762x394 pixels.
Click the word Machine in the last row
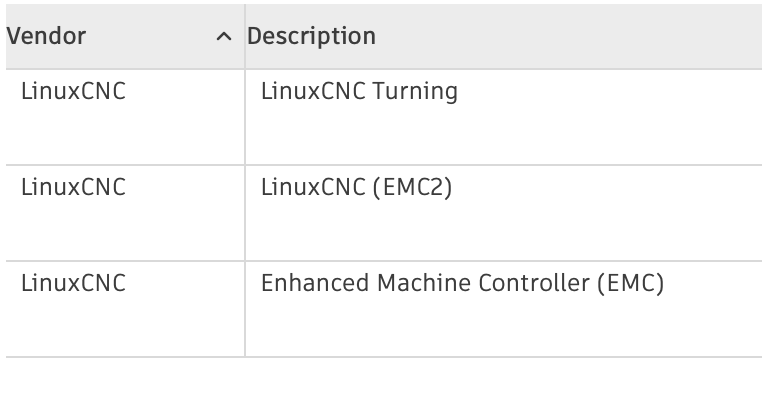(x=424, y=283)
